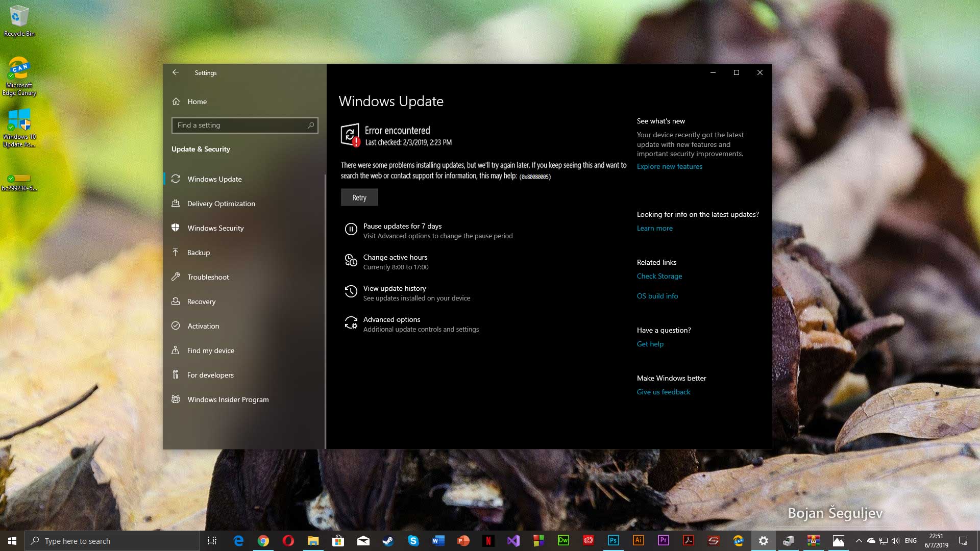This screenshot has height=551, width=980.
Task: Select Recovery in the sidebar
Action: click(201, 302)
